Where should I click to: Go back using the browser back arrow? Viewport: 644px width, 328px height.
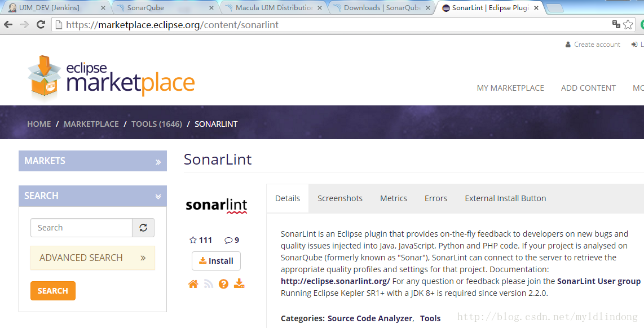tap(8, 25)
